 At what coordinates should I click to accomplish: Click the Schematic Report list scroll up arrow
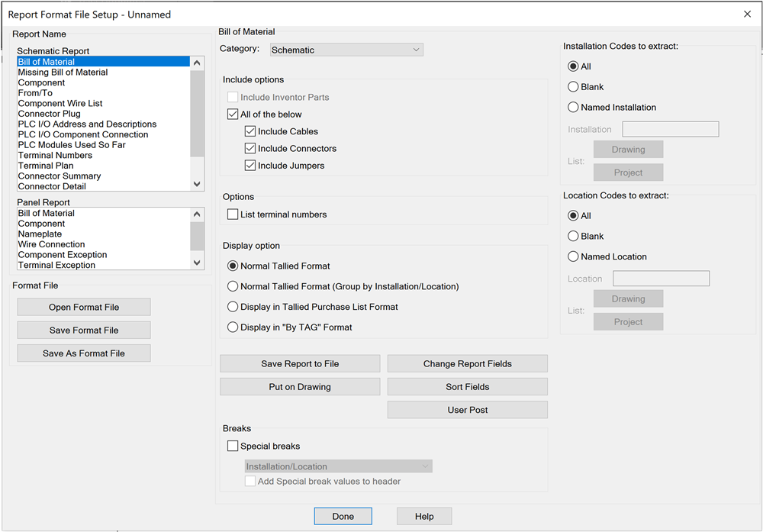point(197,63)
